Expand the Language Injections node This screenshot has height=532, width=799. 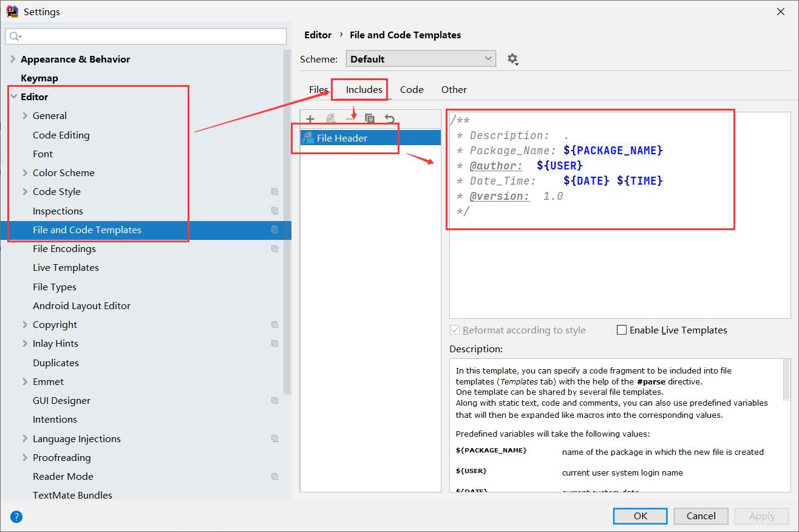point(25,438)
